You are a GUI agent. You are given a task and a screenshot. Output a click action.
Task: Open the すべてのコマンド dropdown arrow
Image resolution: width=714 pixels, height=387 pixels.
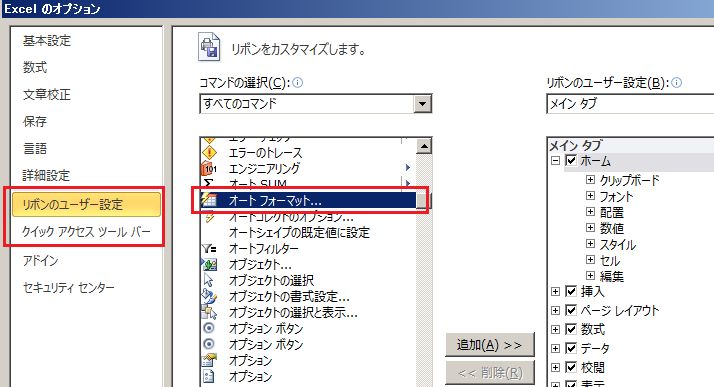(422, 104)
